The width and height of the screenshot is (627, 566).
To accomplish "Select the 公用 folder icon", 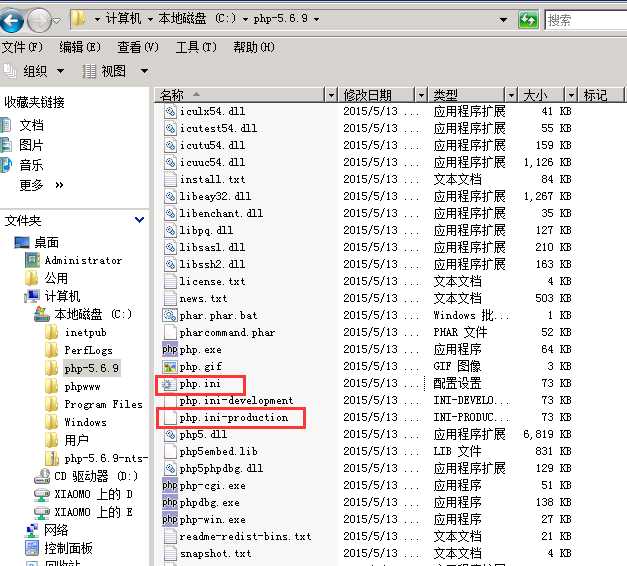I will pyautogui.click(x=32, y=278).
